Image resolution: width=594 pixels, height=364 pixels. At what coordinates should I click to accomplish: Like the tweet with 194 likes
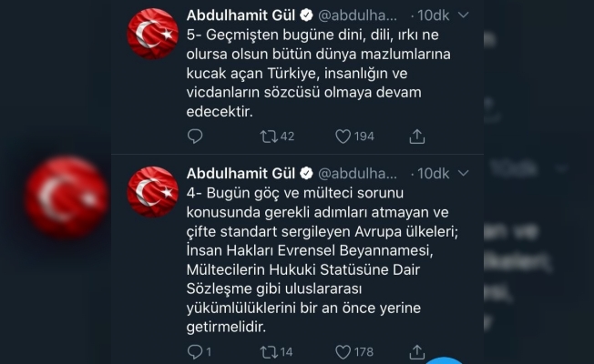tap(343, 136)
